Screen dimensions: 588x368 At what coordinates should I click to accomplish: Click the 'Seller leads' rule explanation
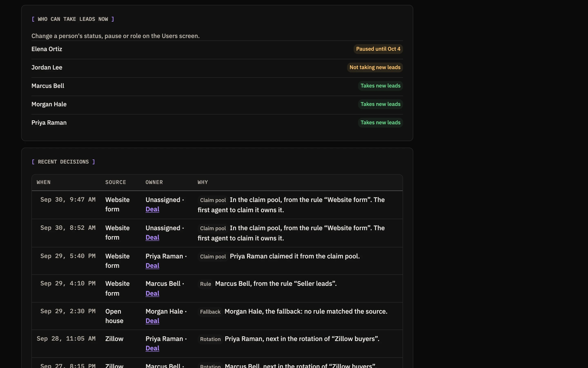coord(276,284)
